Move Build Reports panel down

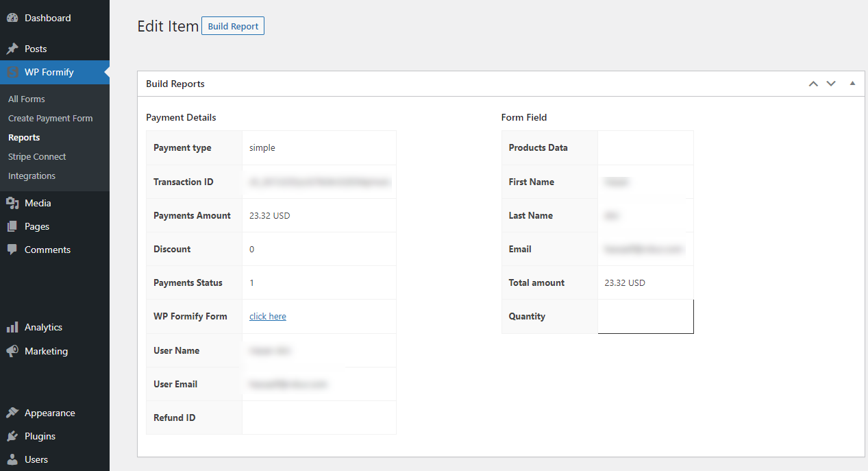(831, 84)
